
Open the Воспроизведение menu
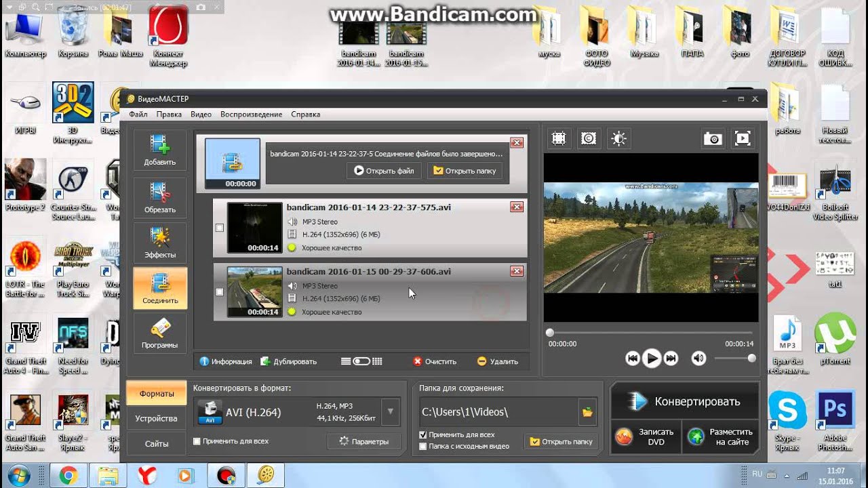tap(251, 115)
